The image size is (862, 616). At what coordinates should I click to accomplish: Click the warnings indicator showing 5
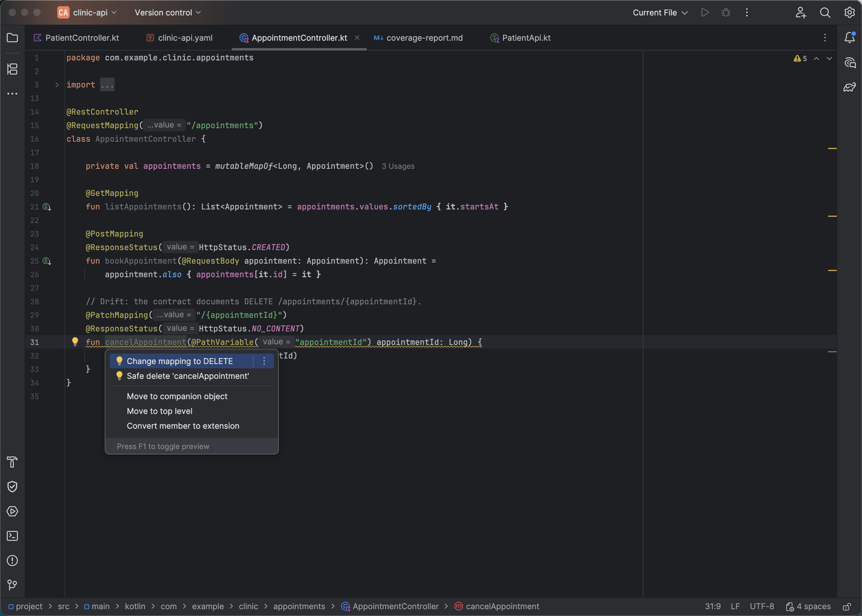[x=800, y=58]
